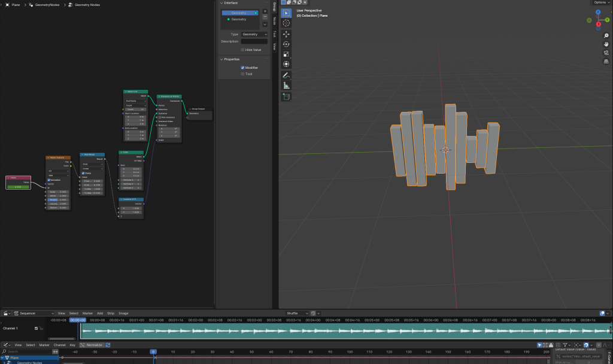Screen dimensions: 613x364
Task: Toggle camera view in viewport
Action: pos(606,53)
